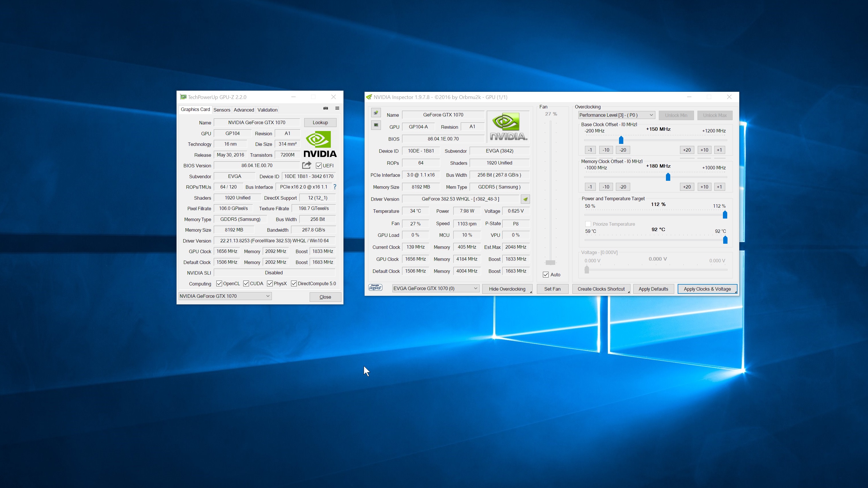Screen dimensions: 868x488
Task: Open driver profile settings icon beside Driver Version
Action: point(525,199)
